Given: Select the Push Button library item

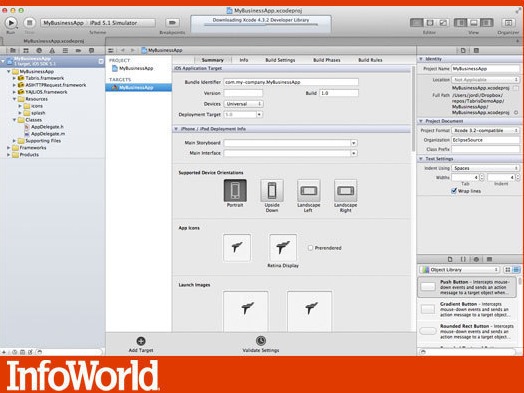Looking at the screenshot, I should pos(467,287).
